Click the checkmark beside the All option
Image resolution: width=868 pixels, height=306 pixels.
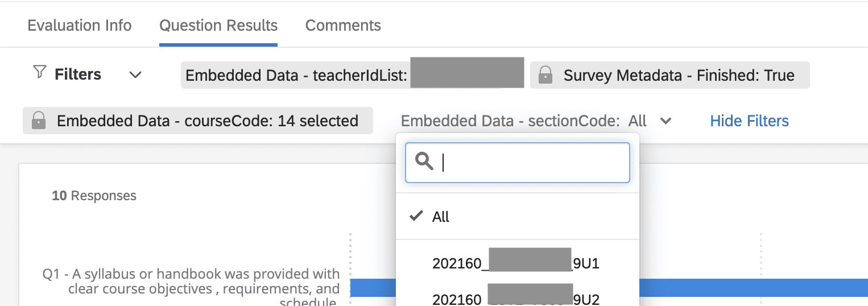coord(417,216)
